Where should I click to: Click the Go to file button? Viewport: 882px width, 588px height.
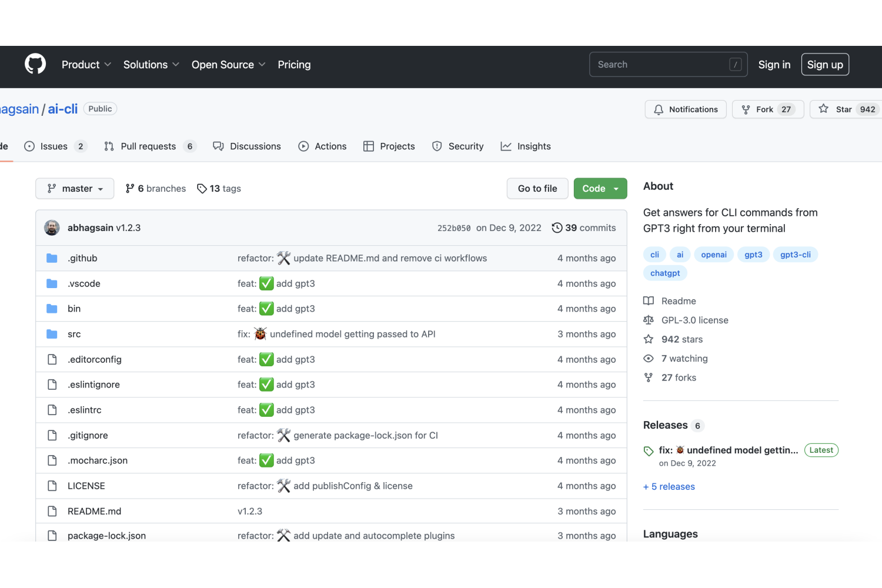537,189
